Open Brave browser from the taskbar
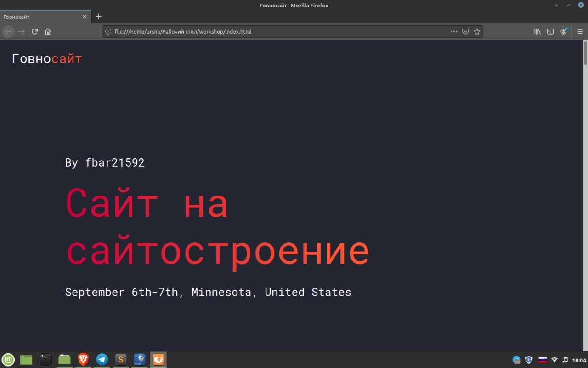This screenshot has width=588, height=368. pos(83,360)
